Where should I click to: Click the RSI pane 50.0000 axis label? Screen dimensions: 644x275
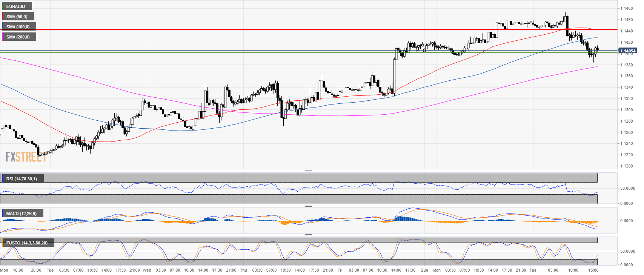pyautogui.click(x=627, y=188)
